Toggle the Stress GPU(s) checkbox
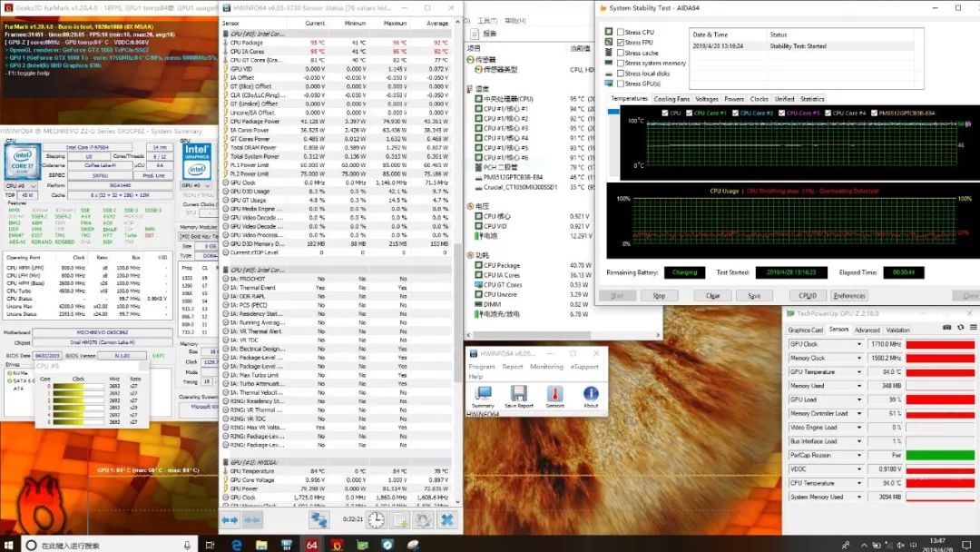 621,84
